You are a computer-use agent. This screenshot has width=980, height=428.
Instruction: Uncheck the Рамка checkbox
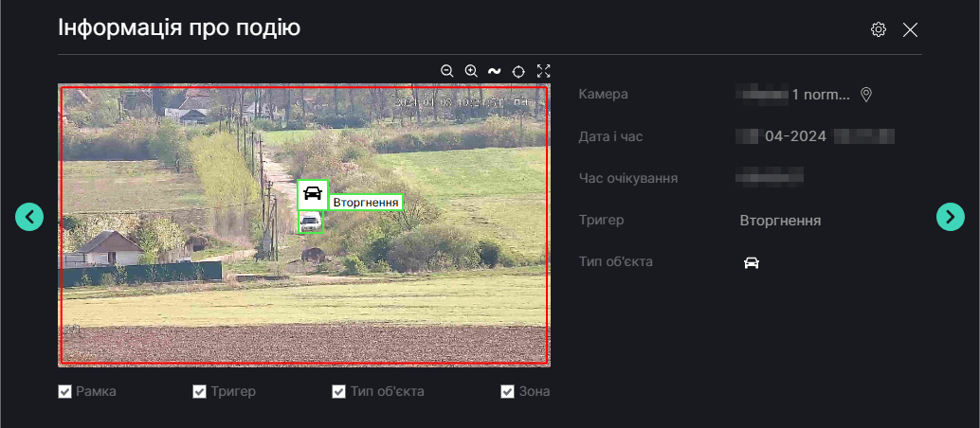[x=65, y=391]
